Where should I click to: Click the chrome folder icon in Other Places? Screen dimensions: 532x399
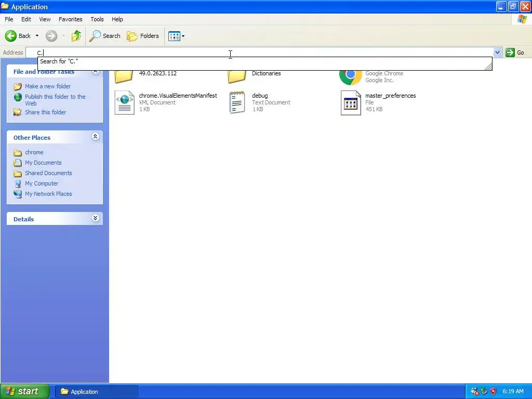[x=18, y=153]
